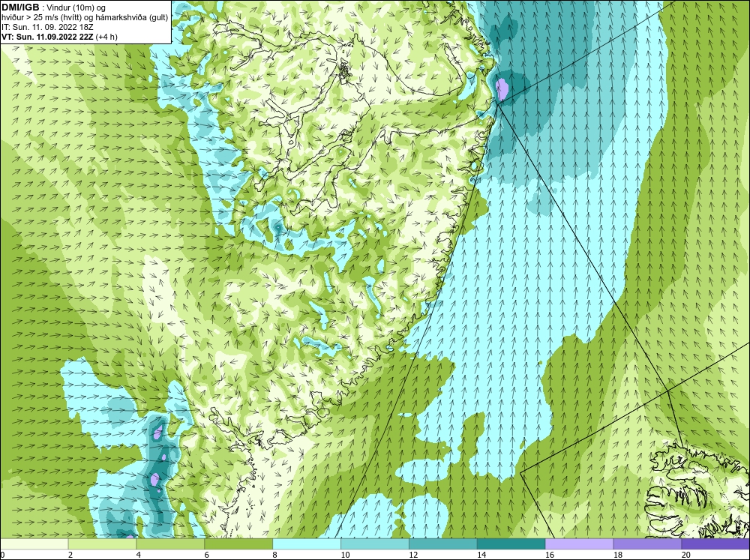Image resolution: width=750 pixels, height=560 pixels.
Task: Click the '(+4 h)' forecast offset text
Action: coord(106,36)
